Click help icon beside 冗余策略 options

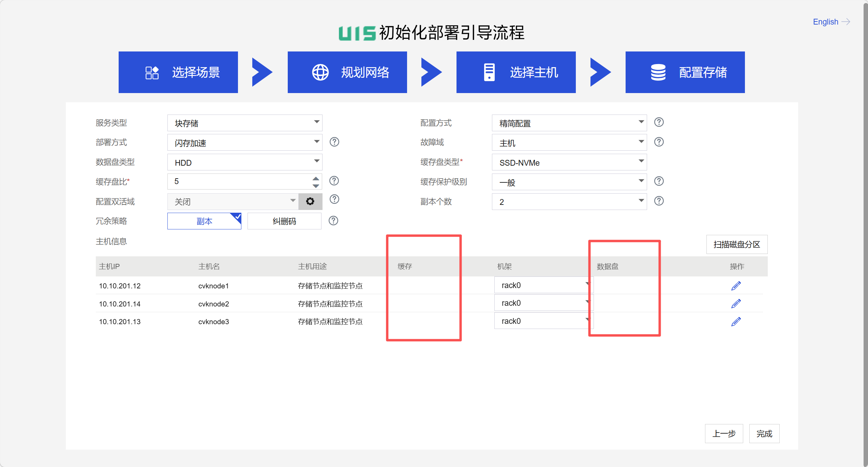point(333,221)
